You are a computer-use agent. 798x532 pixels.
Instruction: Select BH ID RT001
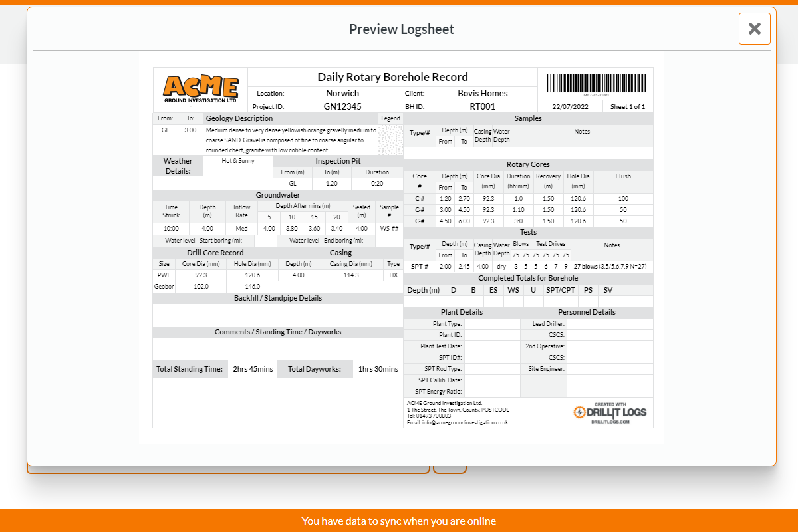point(482,106)
